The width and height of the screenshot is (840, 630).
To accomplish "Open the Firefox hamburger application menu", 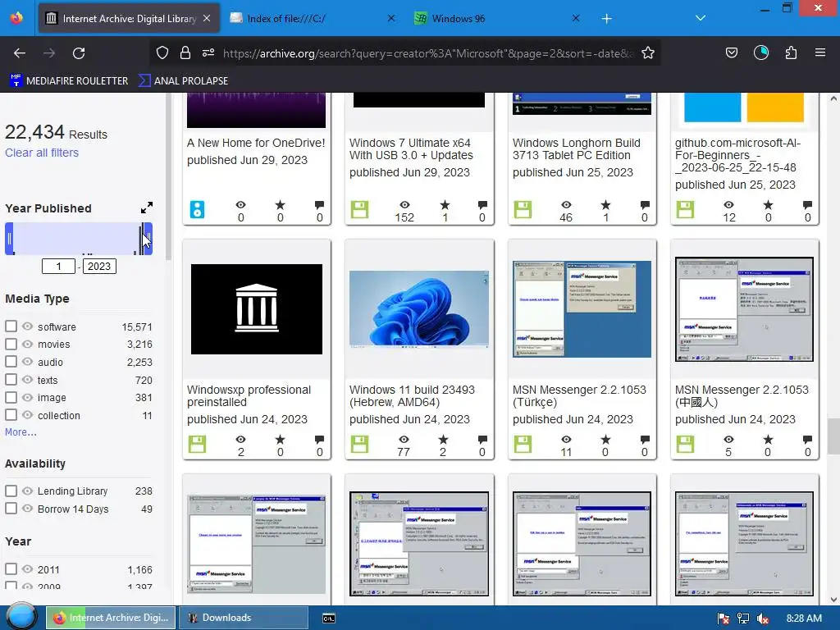I will [x=820, y=53].
